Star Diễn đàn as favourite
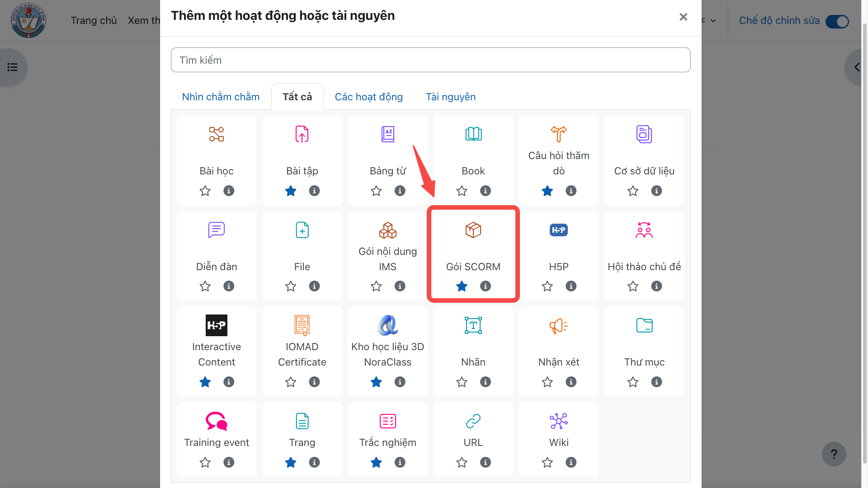The height and width of the screenshot is (488, 868). (x=205, y=286)
